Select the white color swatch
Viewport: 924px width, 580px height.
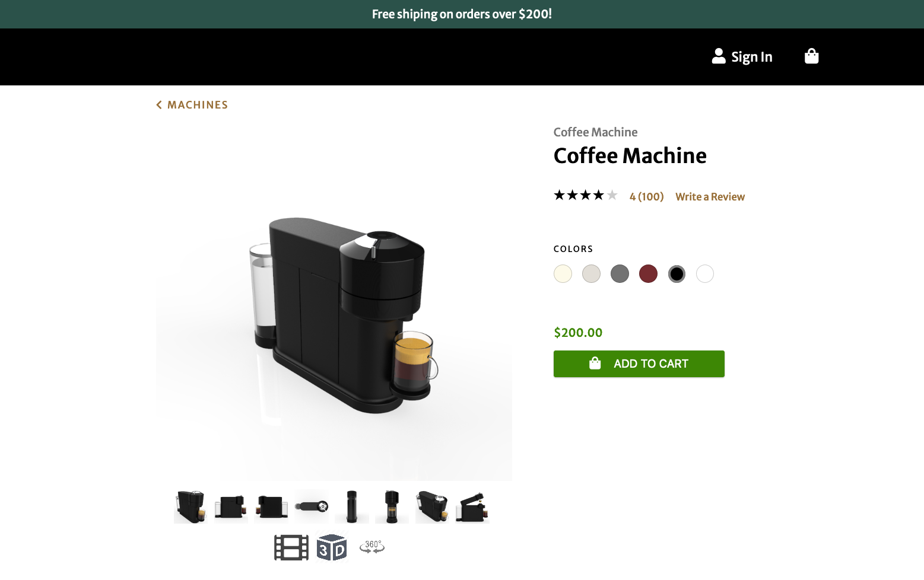(705, 274)
